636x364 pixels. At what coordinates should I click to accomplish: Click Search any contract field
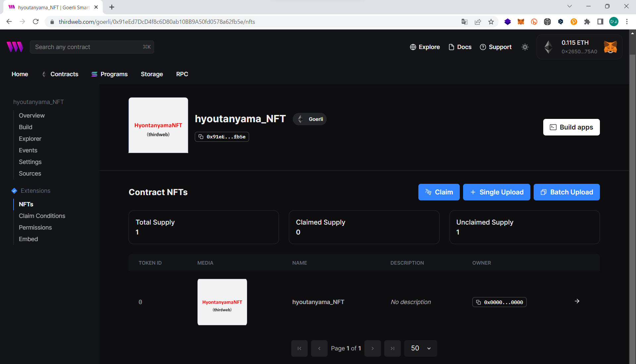click(x=92, y=47)
